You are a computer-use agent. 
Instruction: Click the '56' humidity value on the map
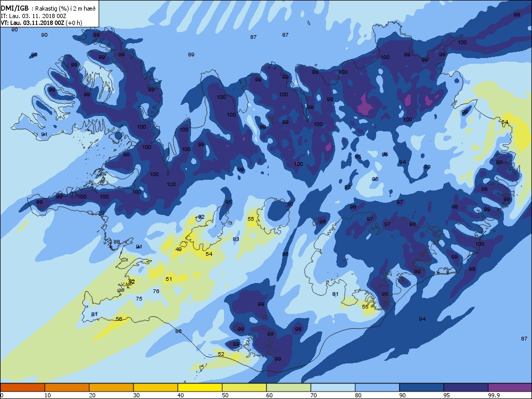119,319
